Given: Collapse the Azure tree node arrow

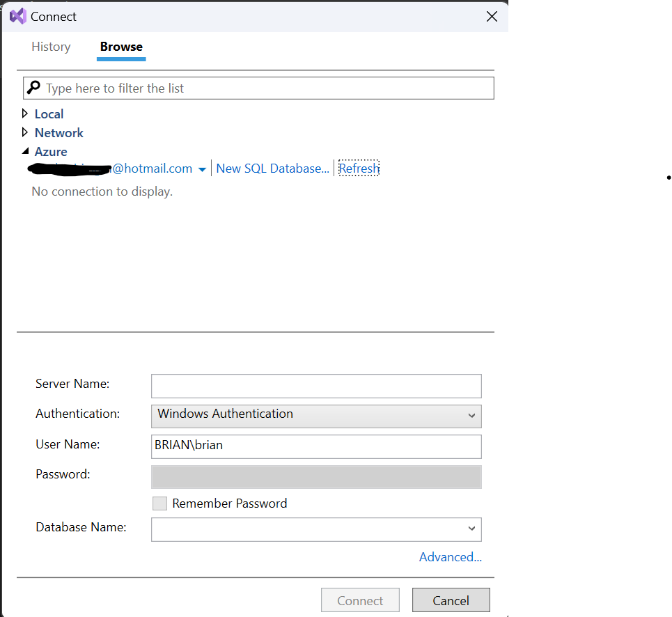Looking at the screenshot, I should [26, 151].
